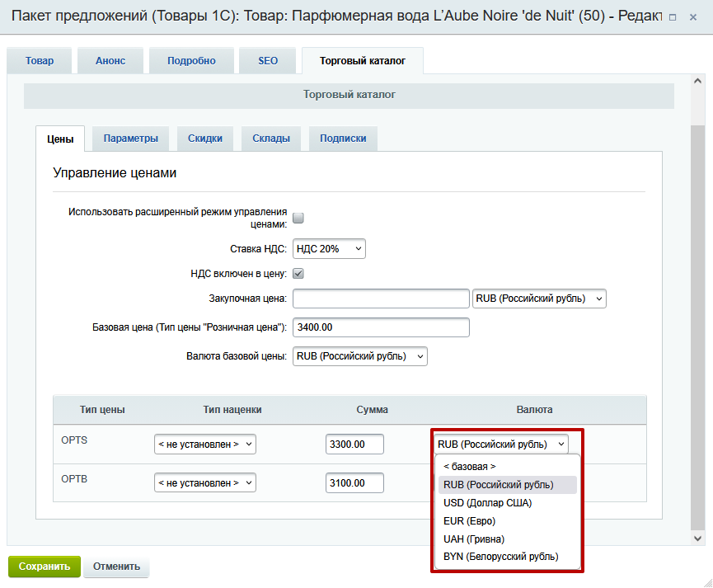Open the Скидки sub-tab

pos(205,139)
